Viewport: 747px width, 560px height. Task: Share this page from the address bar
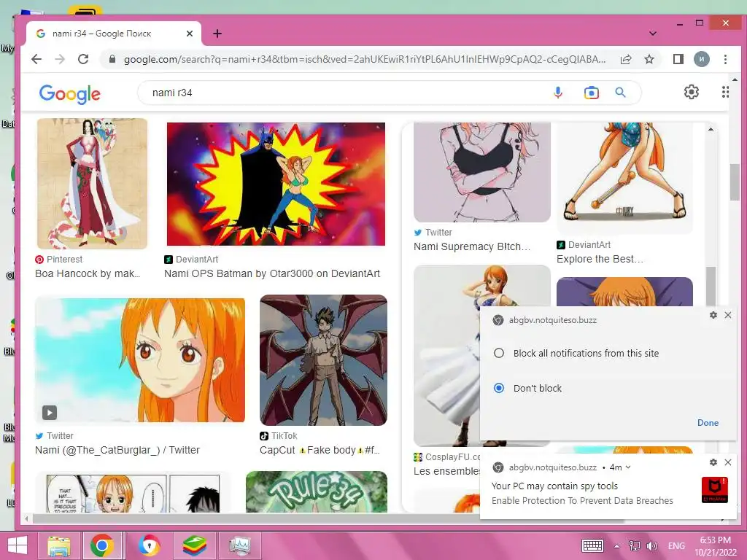(625, 59)
